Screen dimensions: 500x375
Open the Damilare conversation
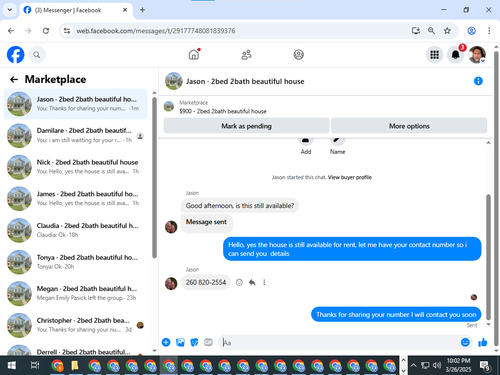[75, 135]
